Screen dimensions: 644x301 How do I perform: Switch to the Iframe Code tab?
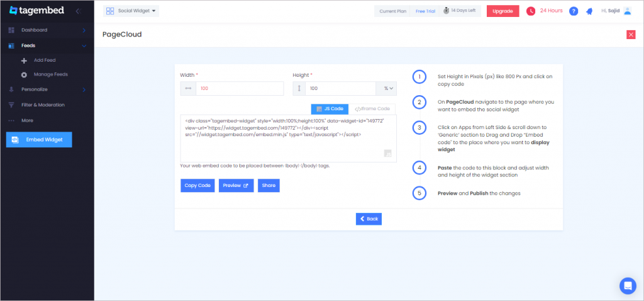[x=372, y=109]
